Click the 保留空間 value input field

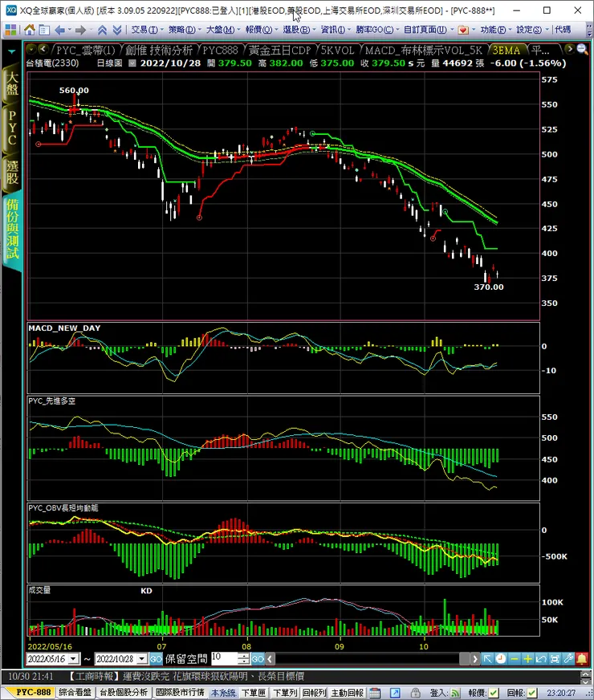(x=225, y=658)
